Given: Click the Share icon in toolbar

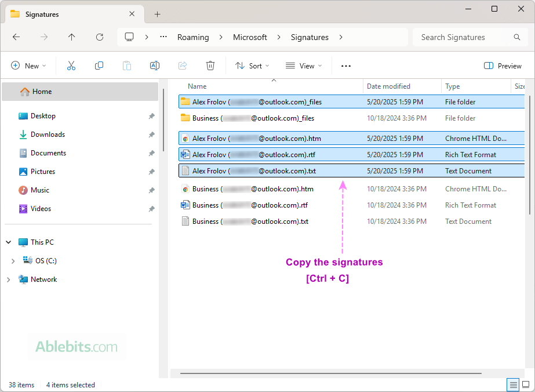Looking at the screenshot, I should [183, 66].
